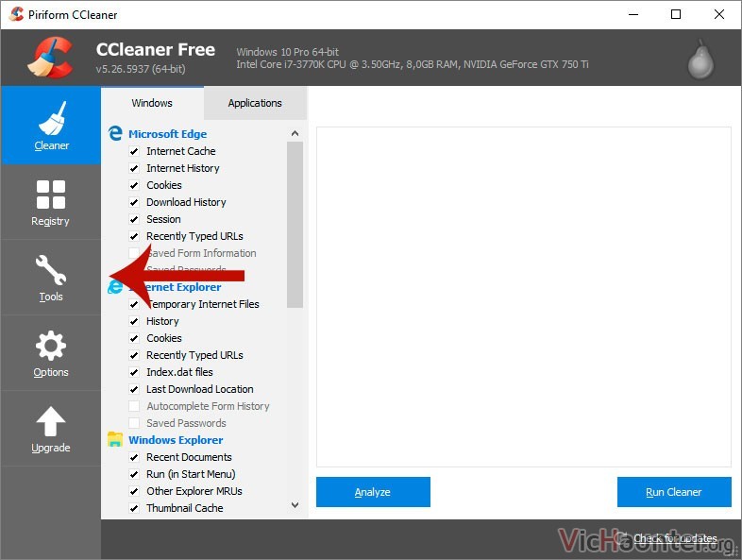Screen dimensions: 742x560
Task: Click the Temporary Internet Files label
Action: pos(203,304)
